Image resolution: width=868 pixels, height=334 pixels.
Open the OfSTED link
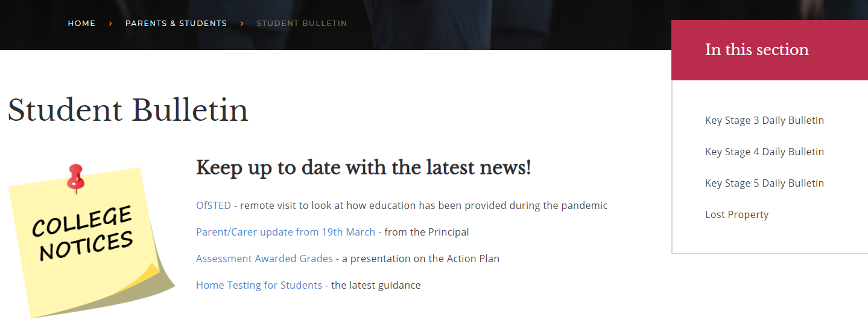click(214, 205)
